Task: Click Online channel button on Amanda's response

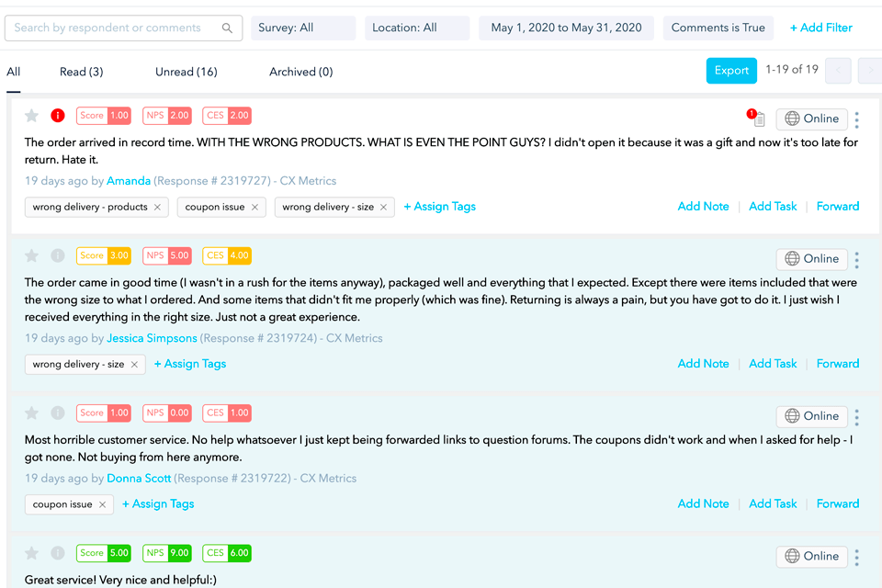Action: [x=811, y=119]
